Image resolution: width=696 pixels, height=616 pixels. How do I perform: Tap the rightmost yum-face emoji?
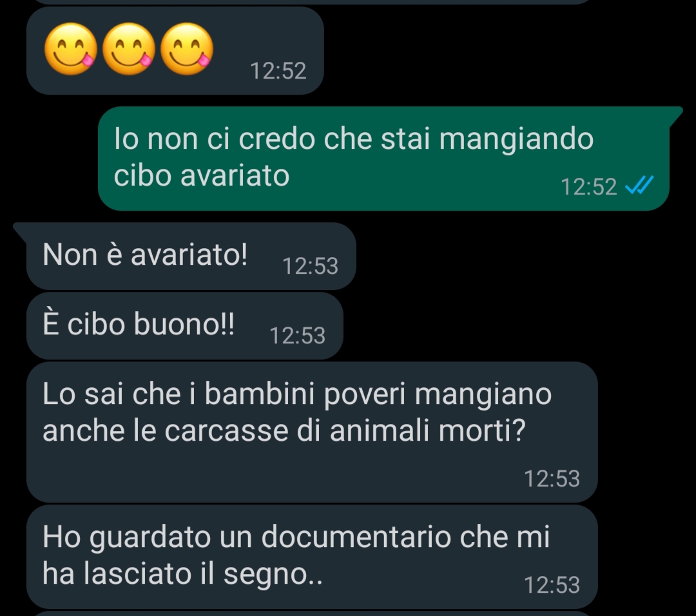click(186, 49)
